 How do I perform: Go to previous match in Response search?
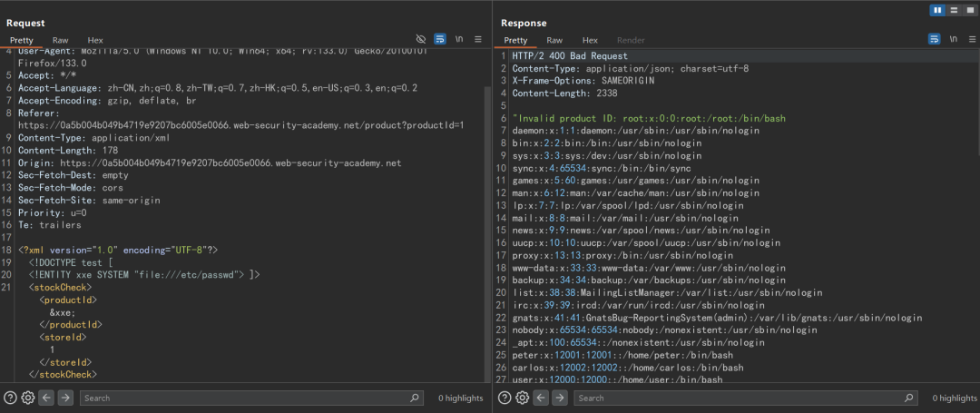540,398
